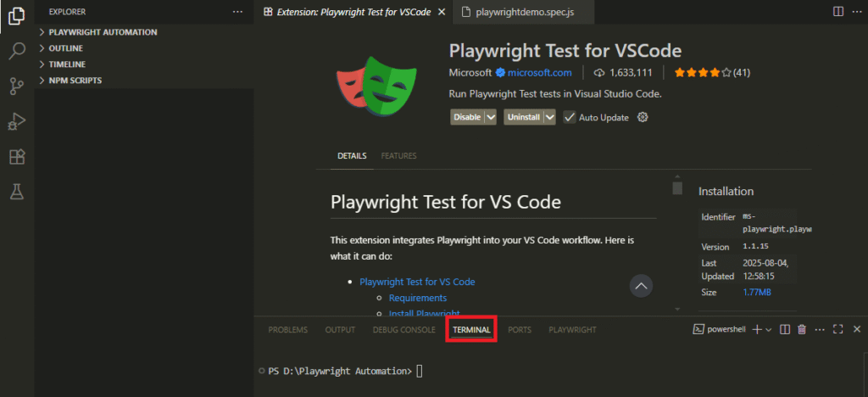Open the Uninstall button dropdown arrow
The width and height of the screenshot is (868, 397).
click(549, 117)
